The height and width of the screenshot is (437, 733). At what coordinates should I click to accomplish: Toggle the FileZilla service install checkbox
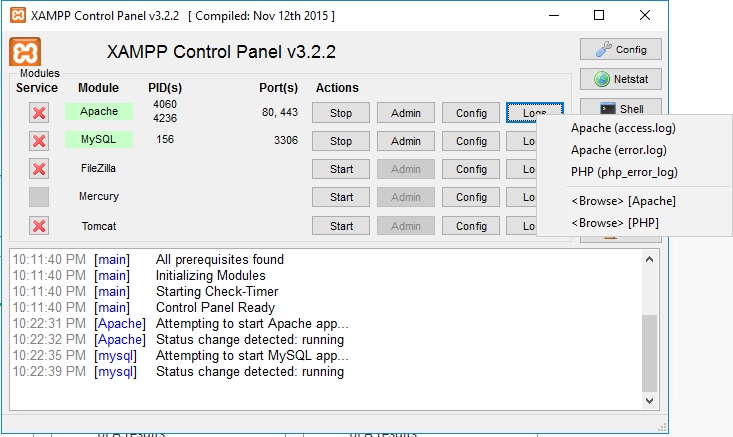point(39,169)
